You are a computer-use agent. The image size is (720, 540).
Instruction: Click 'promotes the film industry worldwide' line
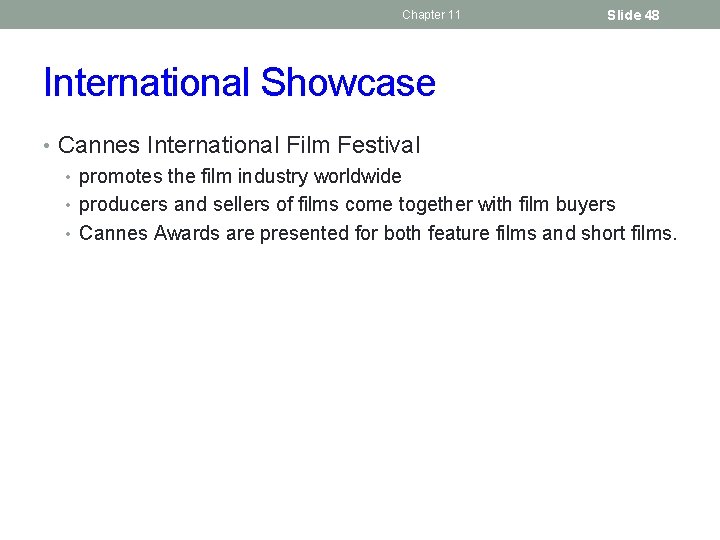pyautogui.click(x=240, y=176)
